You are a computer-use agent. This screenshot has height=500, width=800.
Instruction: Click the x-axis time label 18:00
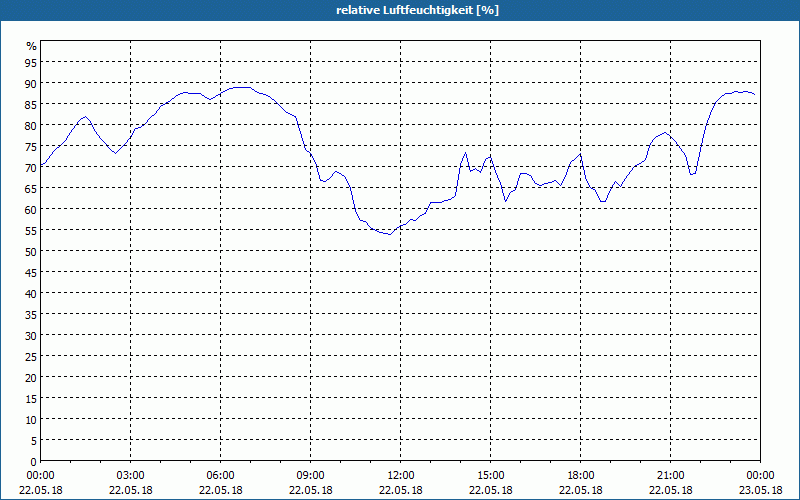pos(581,476)
